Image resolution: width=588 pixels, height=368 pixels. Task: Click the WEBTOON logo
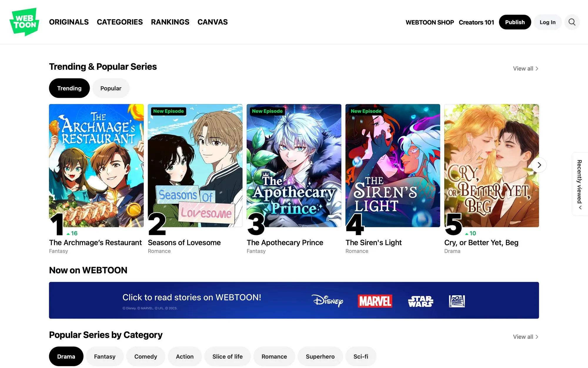coord(25,22)
